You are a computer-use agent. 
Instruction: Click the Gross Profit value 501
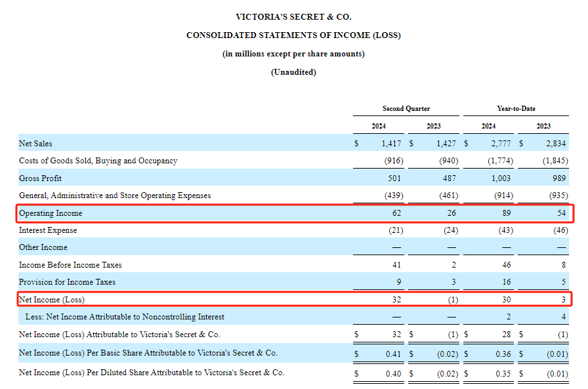click(394, 178)
